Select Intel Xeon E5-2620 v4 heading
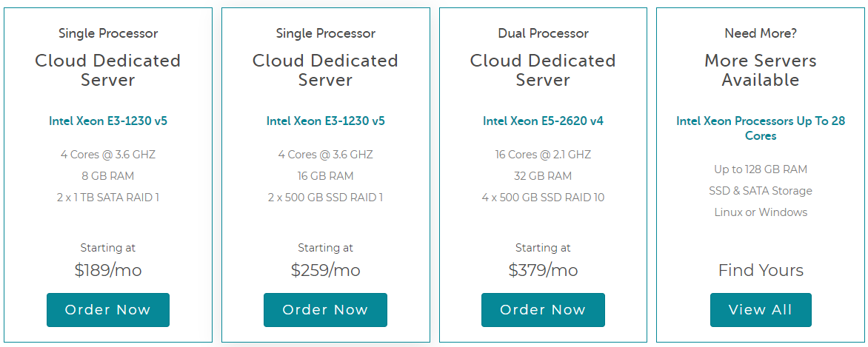The height and width of the screenshot is (347, 868). click(543, 121)
